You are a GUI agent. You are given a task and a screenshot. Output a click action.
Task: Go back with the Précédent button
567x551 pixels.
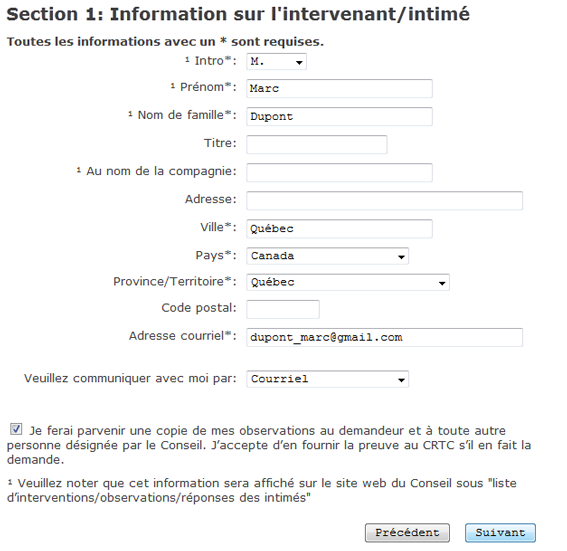407,533
